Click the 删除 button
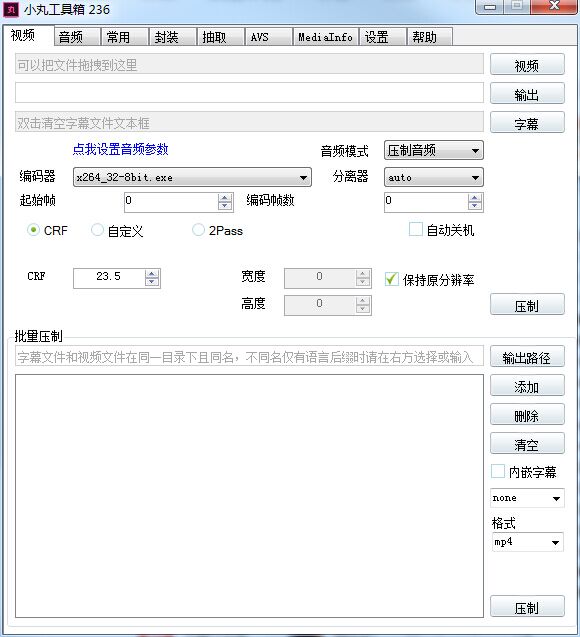This screenshot has width=580, height=637. pyautogui.click(x=527, y=414)
